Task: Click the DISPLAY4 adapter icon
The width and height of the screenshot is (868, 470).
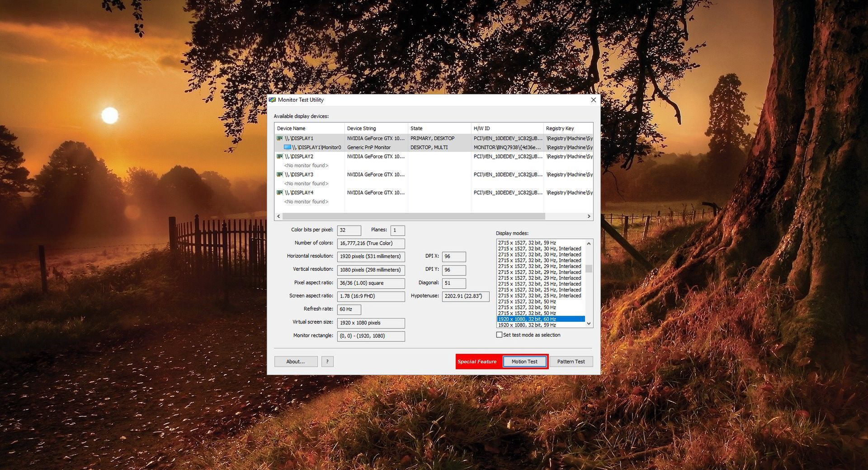Action: 279,193
